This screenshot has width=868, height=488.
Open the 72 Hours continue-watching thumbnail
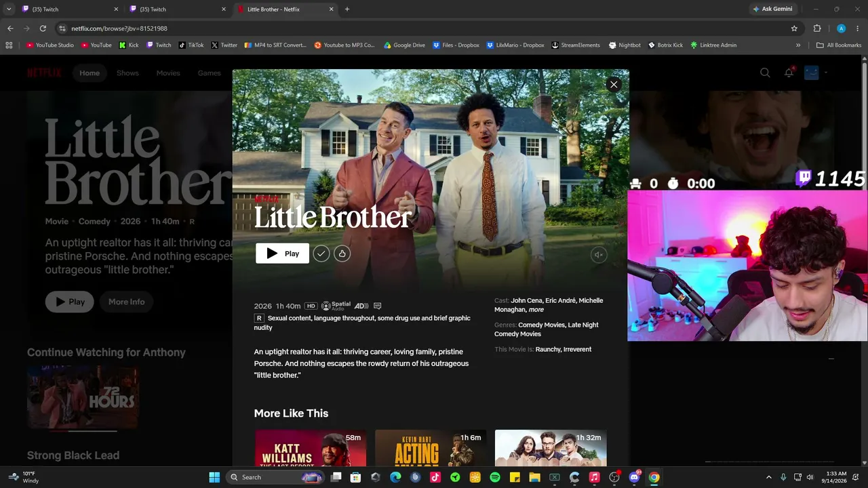[83, 398]
